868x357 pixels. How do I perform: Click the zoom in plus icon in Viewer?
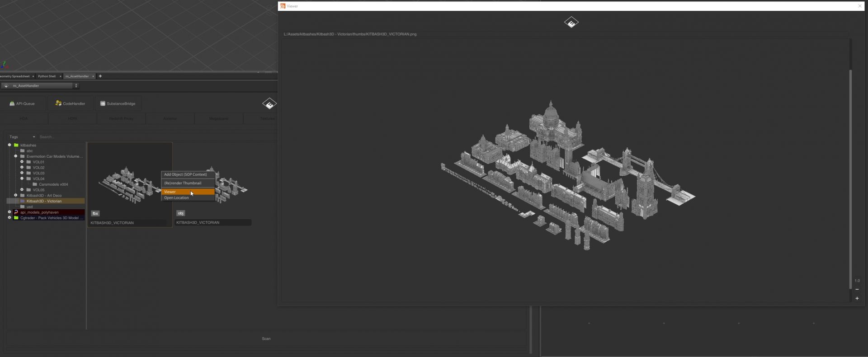pos(857,298)
